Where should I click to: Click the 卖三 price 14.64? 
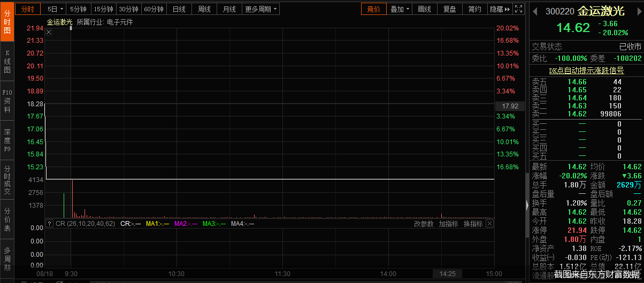[577, 98]
